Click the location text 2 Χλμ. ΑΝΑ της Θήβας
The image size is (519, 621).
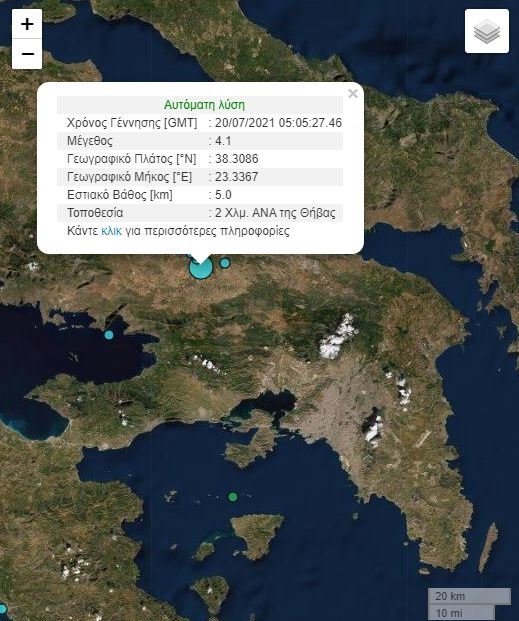click(275, 213)
